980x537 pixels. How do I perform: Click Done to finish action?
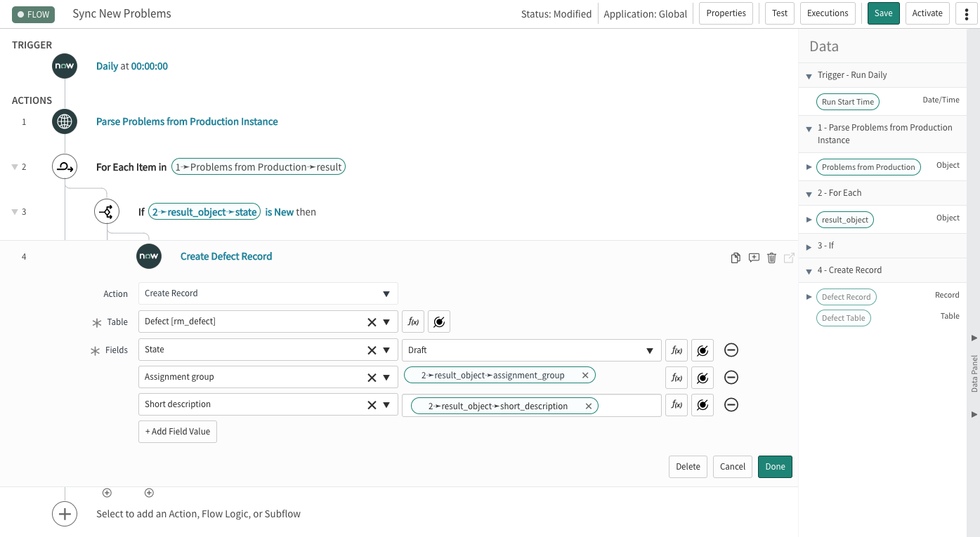775,467
